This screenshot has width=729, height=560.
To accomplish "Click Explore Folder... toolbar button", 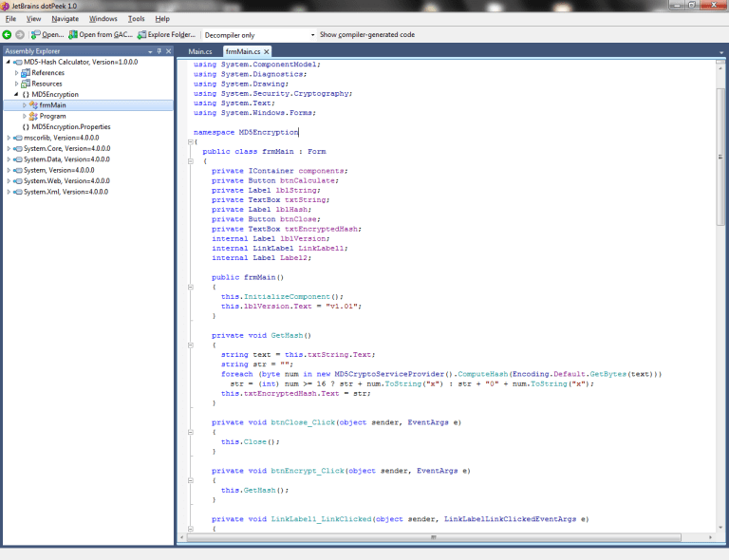I will [166, 34].
